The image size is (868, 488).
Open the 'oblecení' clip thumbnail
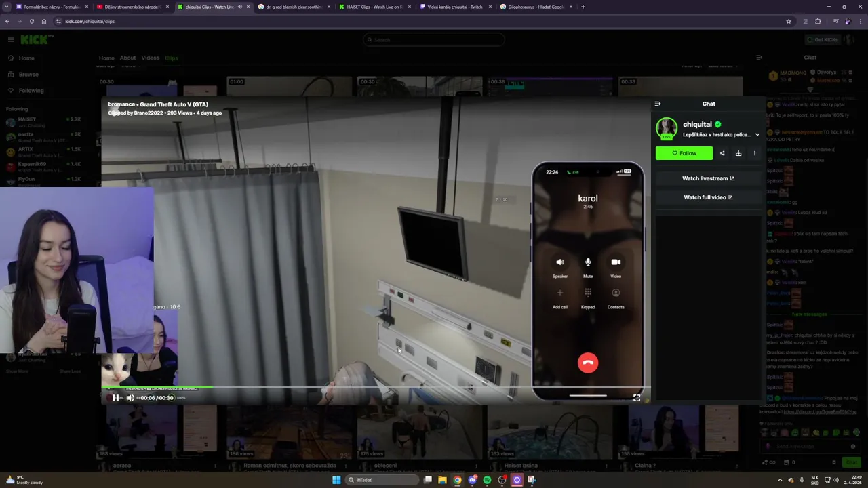(x=420, y=432)
